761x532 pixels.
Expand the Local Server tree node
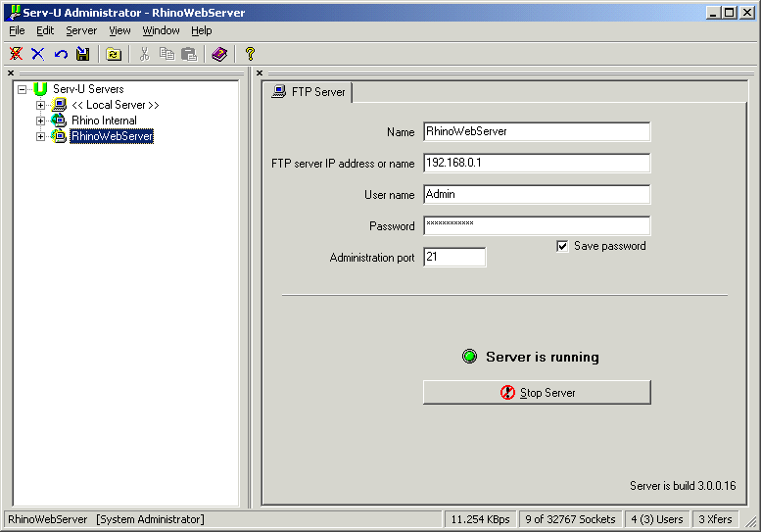pyautogui.click(x=40, y=105)
